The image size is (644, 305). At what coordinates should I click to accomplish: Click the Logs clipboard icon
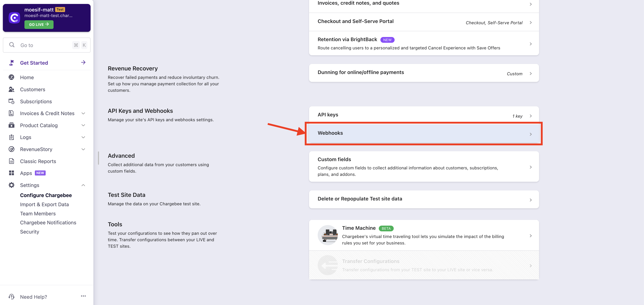point(11,137)
